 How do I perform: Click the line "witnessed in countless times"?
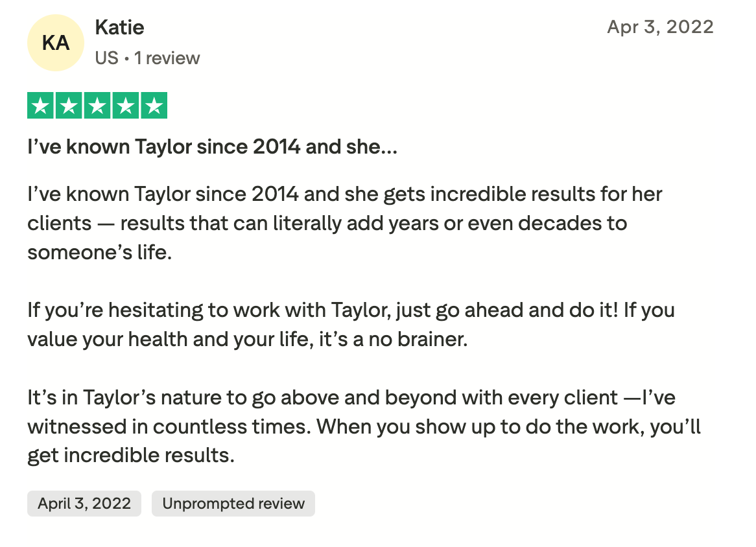pos(364,426)
